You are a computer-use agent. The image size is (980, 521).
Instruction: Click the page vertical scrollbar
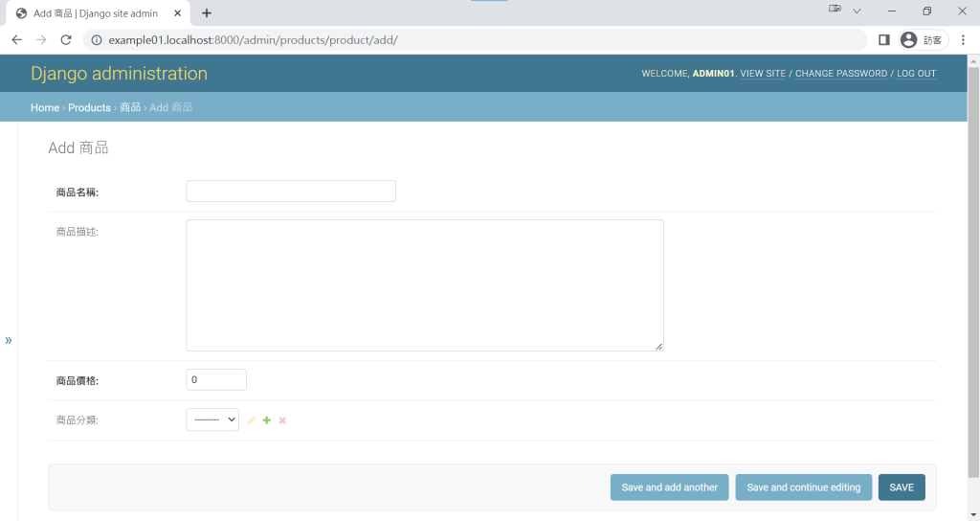[x=973, y=272]
